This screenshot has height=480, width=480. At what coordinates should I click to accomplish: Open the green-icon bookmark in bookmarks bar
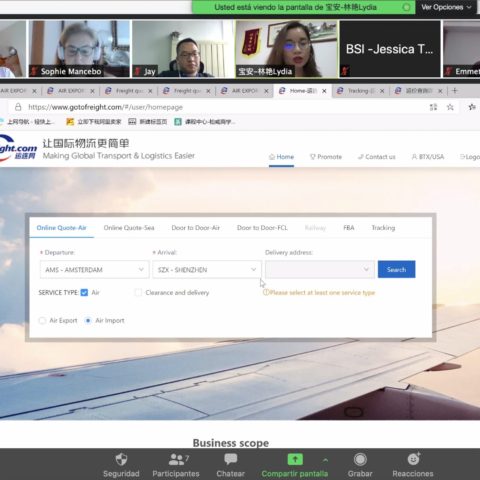pos(205,122)
